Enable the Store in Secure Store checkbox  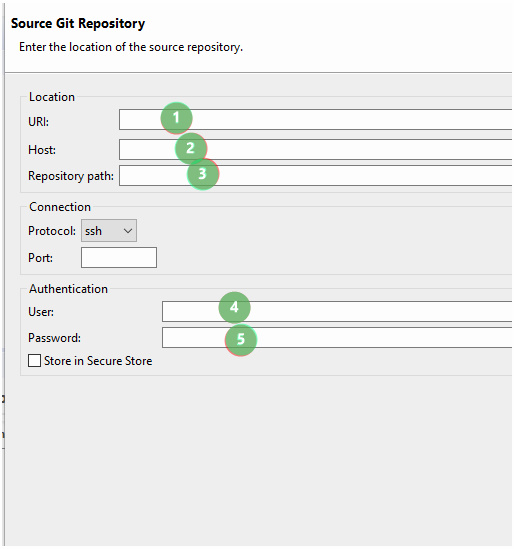pyautogui.click(x=34, y=361)
